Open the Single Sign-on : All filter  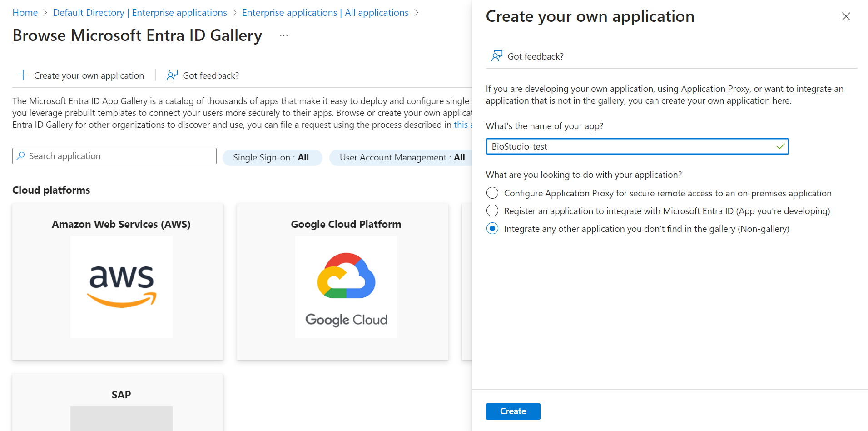pos(272,157)
